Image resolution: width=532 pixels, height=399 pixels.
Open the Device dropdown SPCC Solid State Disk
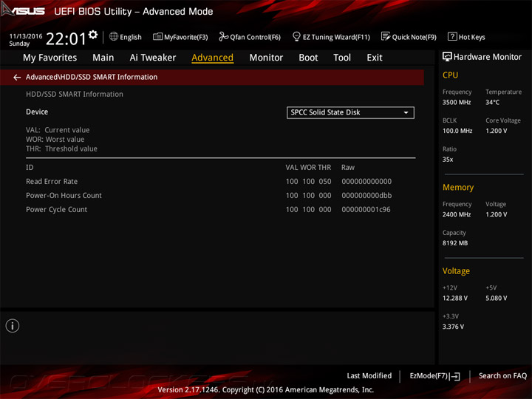(x=350, y=112)
